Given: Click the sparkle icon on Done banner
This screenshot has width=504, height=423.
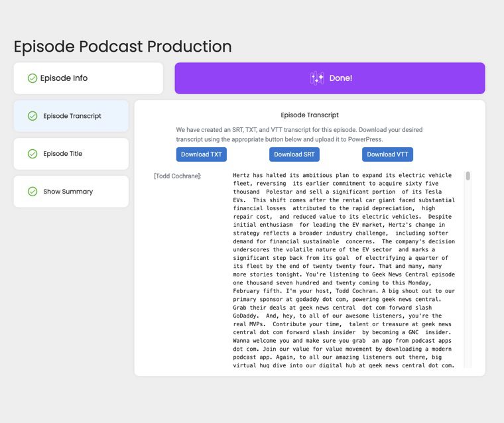Looking at the screenshot, I should pyautogui.click(x=316, y=78).
